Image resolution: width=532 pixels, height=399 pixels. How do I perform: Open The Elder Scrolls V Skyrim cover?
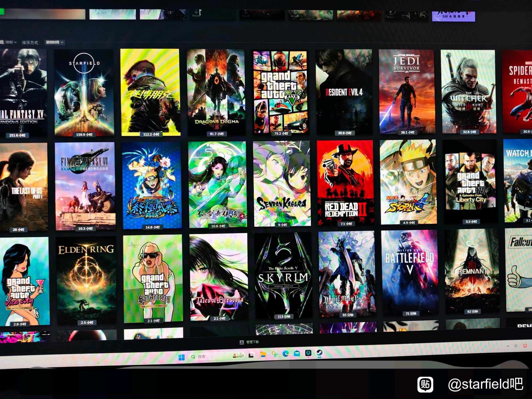[284, 276]
